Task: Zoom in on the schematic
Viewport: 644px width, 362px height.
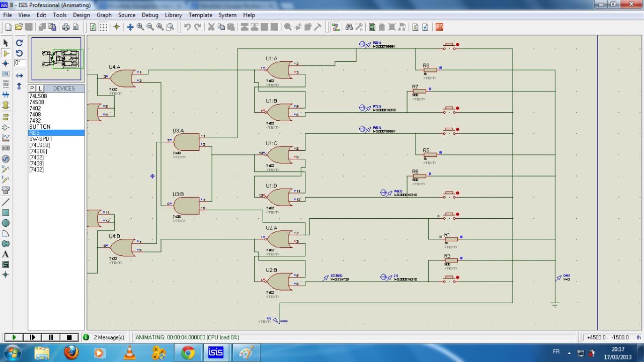Action: click(x=140, y=27)
